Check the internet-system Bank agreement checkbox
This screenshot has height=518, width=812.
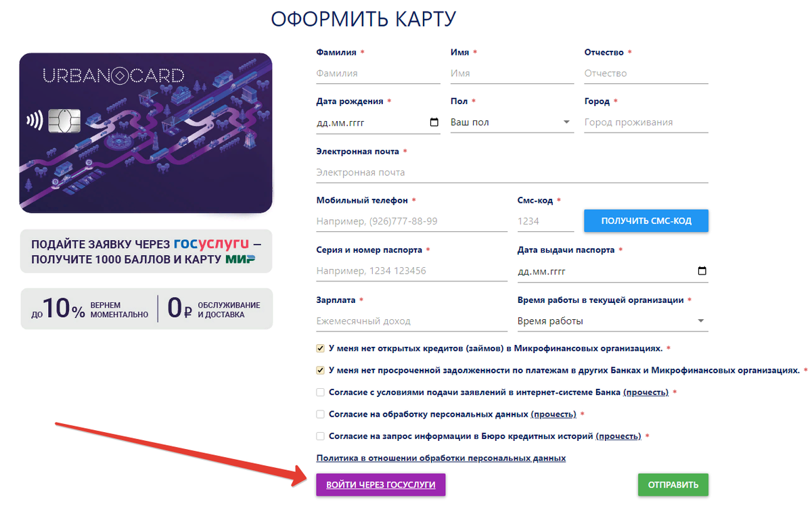[319, 392]
